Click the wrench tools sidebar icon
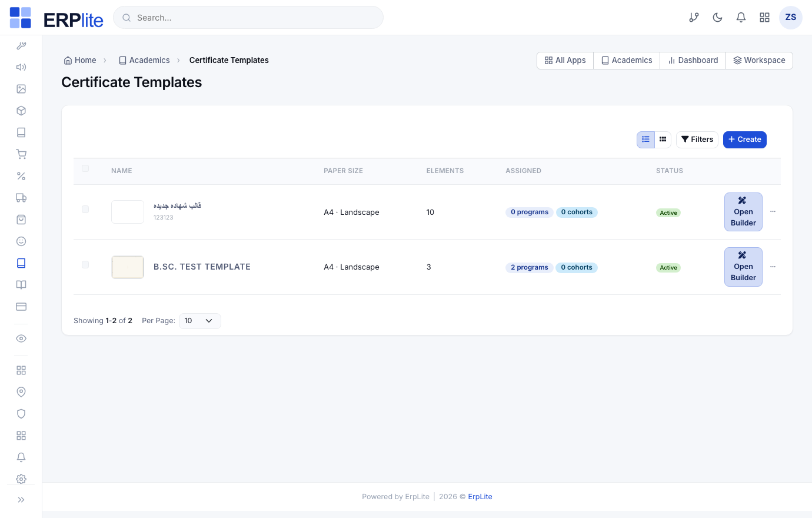This screenshot has width=812, height=518. pyautogui.click(x=21, y=45)
